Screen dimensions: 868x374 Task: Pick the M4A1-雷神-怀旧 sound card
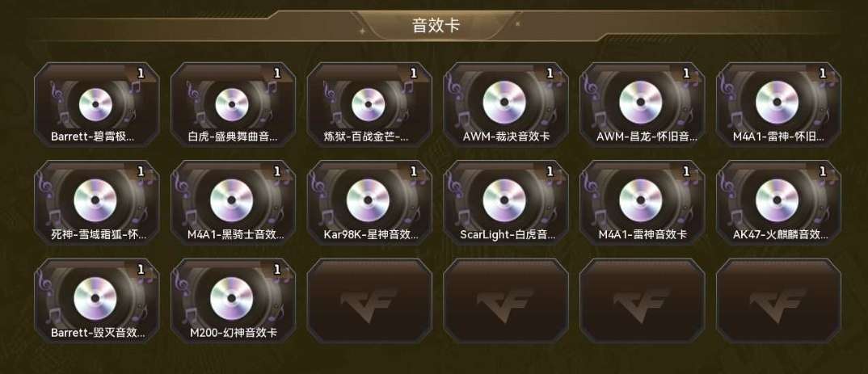pyautogui.click(x=779, y=104)
